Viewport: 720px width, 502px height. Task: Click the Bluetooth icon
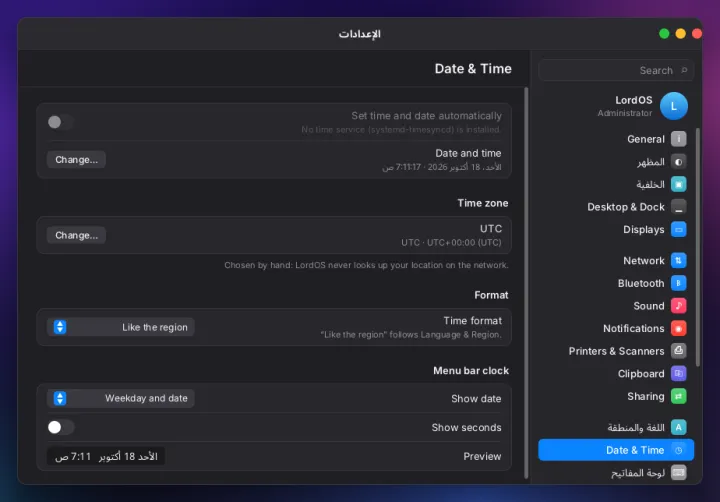pyautogui.click(x=678, y=283)
